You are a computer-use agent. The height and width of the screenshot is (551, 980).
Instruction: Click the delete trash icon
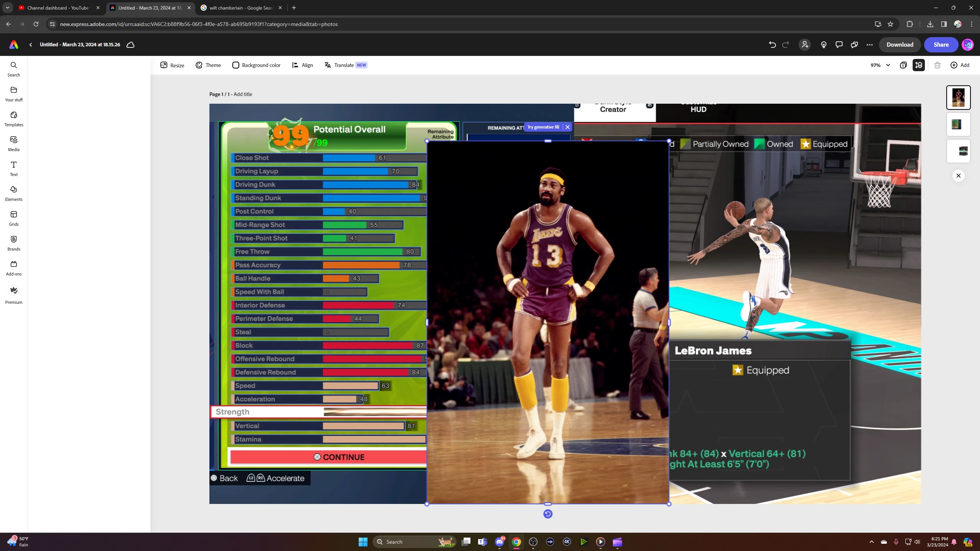[x=938, y=65]
